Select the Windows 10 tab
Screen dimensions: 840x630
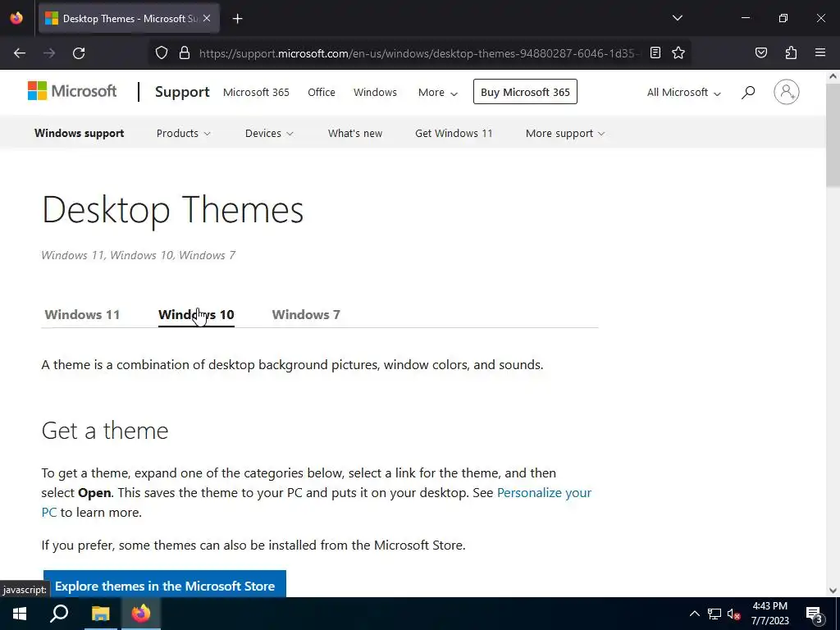pyautogui.click(x=196, y=314)
